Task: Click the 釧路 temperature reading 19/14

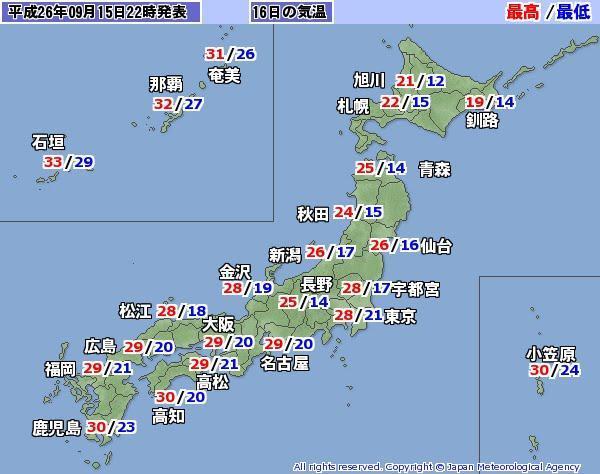Action: (x=491, y=102)
